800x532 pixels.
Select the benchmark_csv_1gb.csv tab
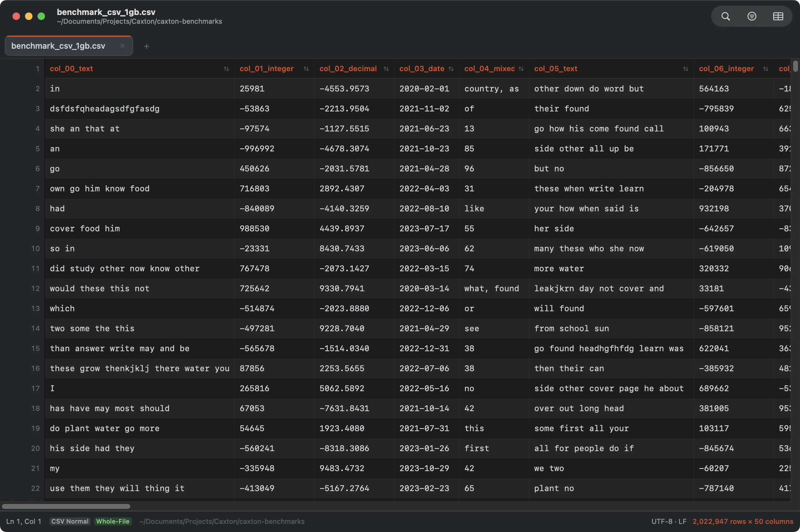click(68, 46)
